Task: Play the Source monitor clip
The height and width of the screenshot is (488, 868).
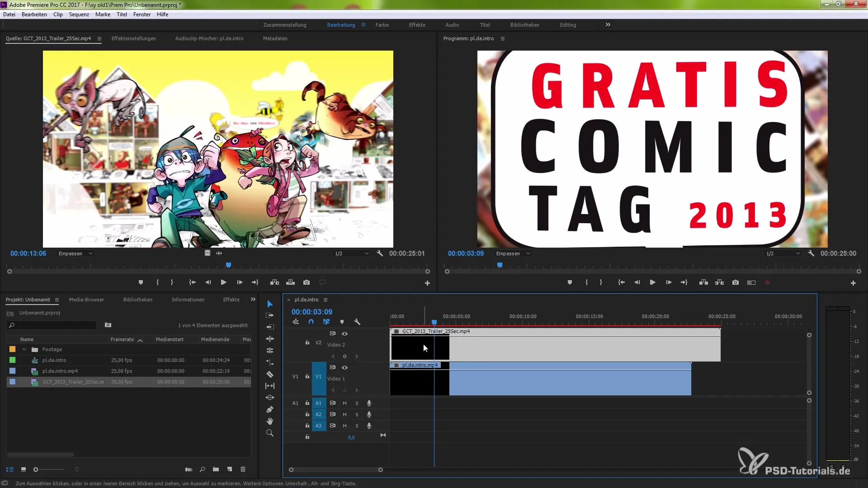Action: tap(223, 282)
